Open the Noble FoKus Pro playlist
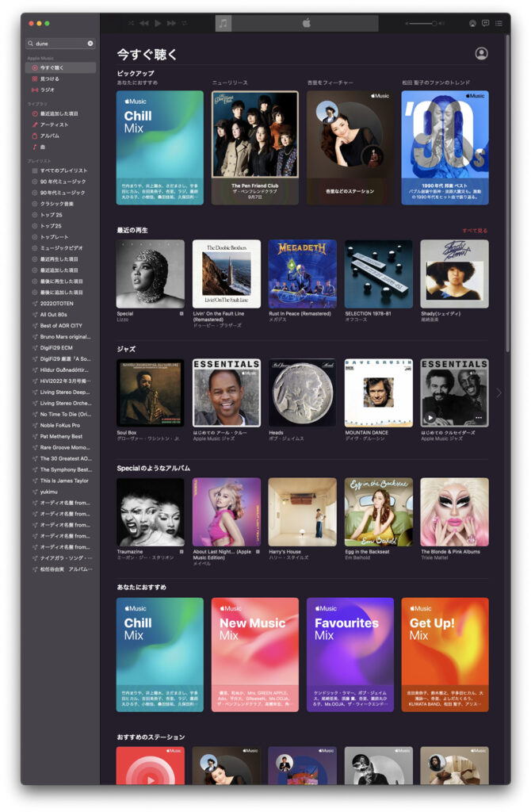 (60, 425)
